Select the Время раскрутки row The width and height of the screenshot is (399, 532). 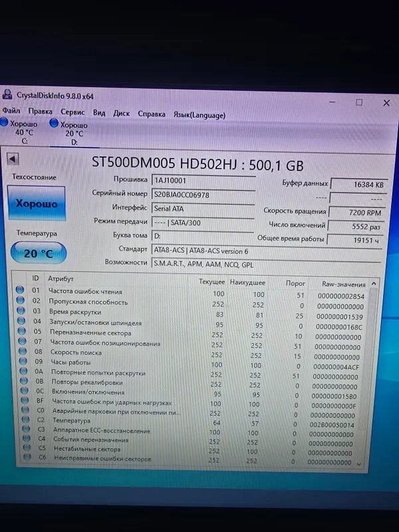pos(192,314)
